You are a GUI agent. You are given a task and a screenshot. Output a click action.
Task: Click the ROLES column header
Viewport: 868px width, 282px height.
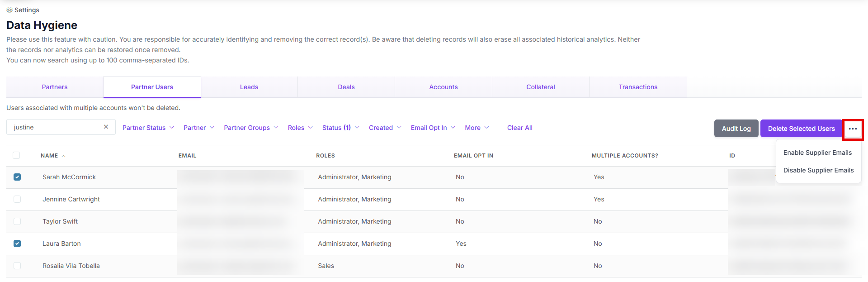(x=325, y=156)
